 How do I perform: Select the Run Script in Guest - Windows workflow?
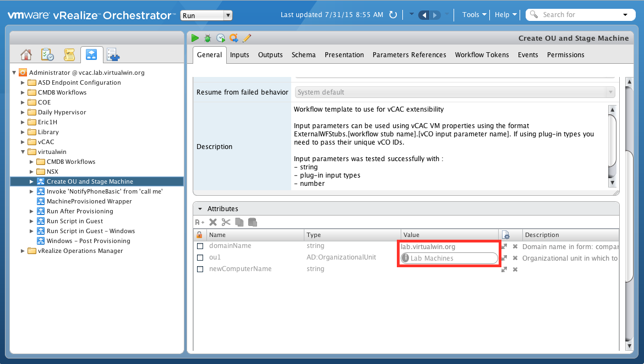(x=91, y=231)
